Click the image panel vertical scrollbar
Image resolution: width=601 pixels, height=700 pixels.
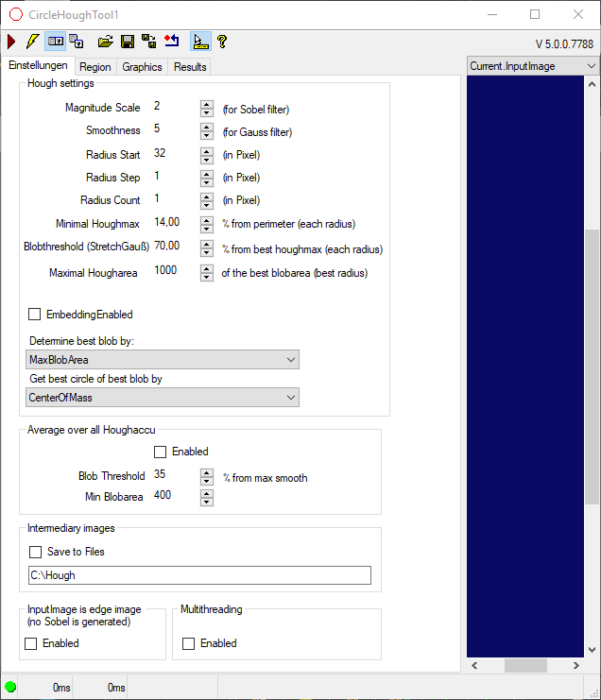pyautogui.click(x=592, y=367)
